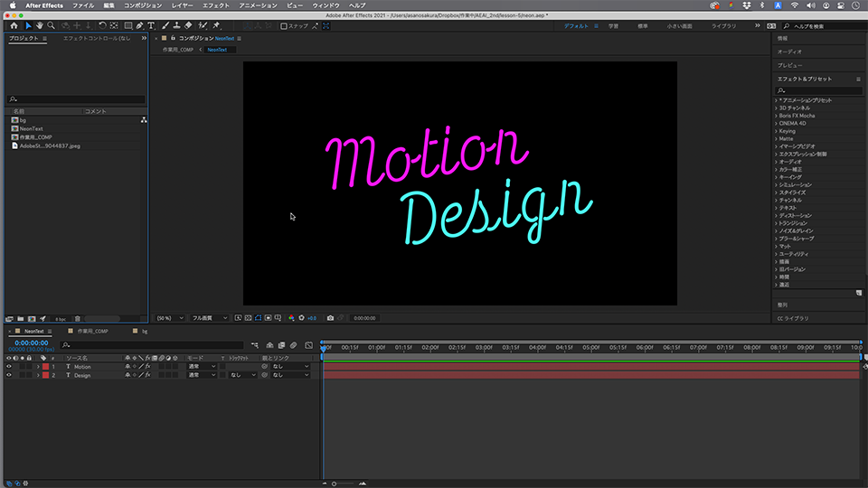Click the timeline zoom slider at bottom

tap(344, 483)
